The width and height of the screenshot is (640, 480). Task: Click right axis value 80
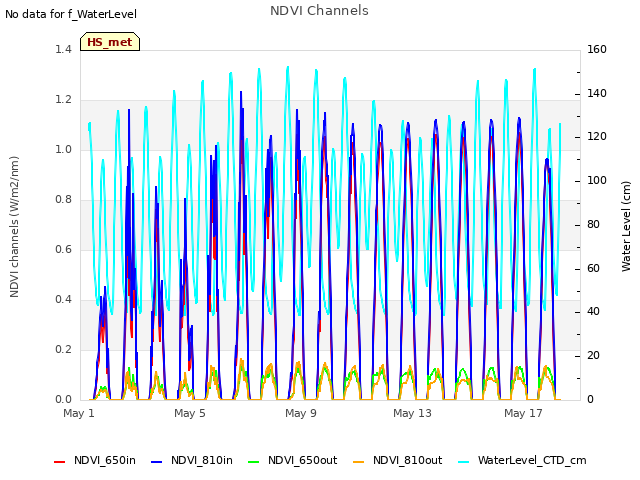(593, 224)
